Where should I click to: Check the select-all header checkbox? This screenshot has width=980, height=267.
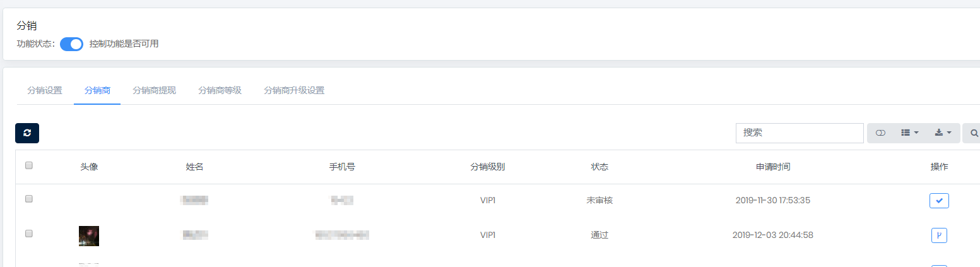(28, 166)
